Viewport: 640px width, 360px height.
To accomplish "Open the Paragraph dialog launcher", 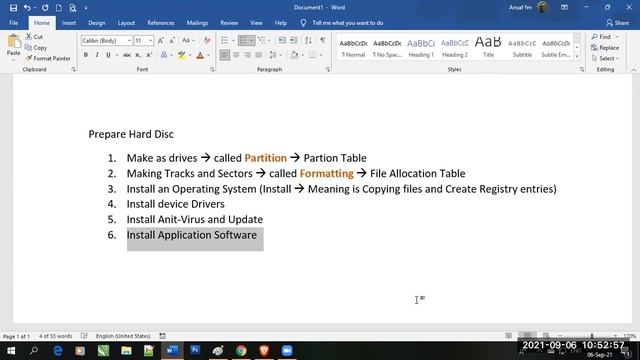I will [x=328, y=70].
